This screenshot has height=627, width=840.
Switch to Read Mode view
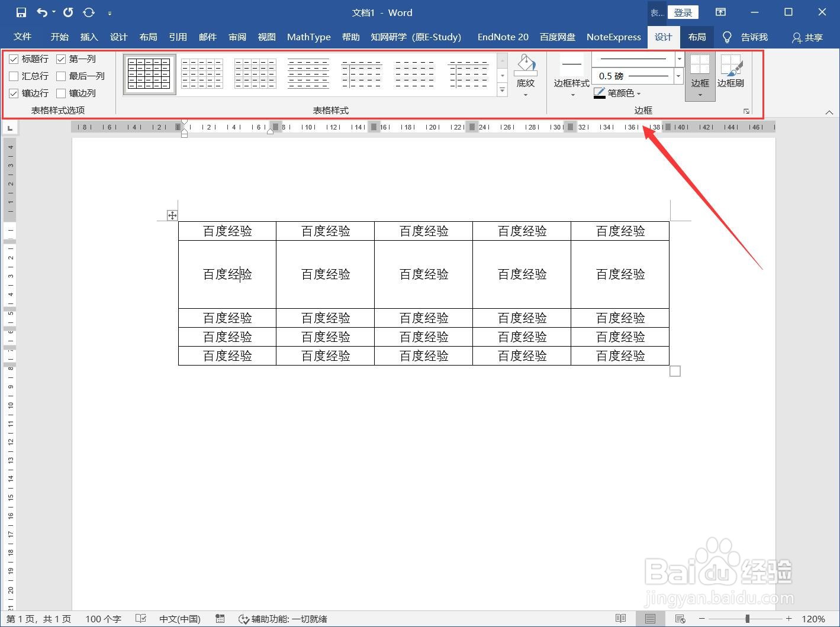[620, 619]
